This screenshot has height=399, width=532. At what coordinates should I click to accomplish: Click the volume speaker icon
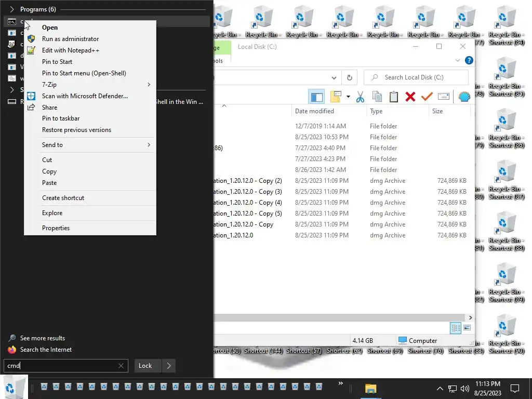coord(464,389)
